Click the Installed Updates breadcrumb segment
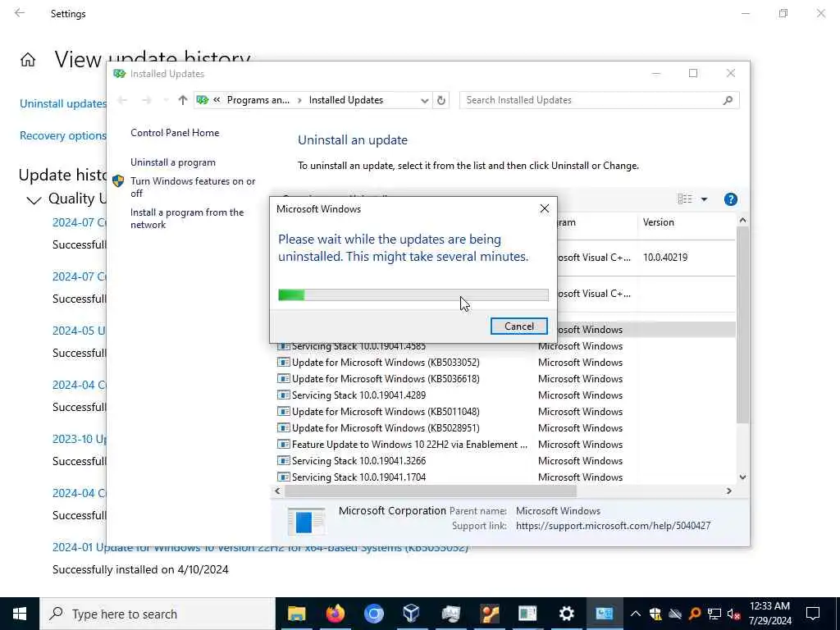Image resolution: width=840 pixels, height=630 pixels. click(x=346, y=100)
